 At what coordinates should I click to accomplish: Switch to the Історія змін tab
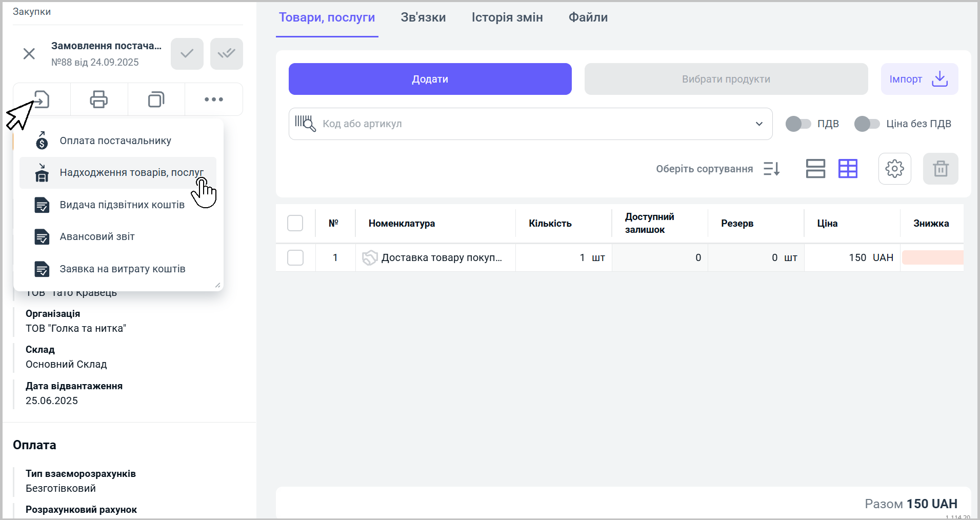coord(507,17)
